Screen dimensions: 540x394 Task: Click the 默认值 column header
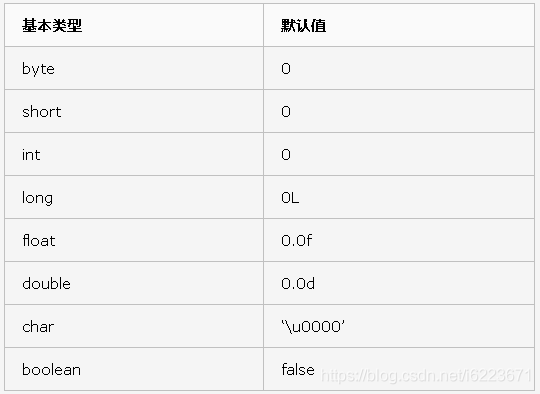(x=303, y=25)
